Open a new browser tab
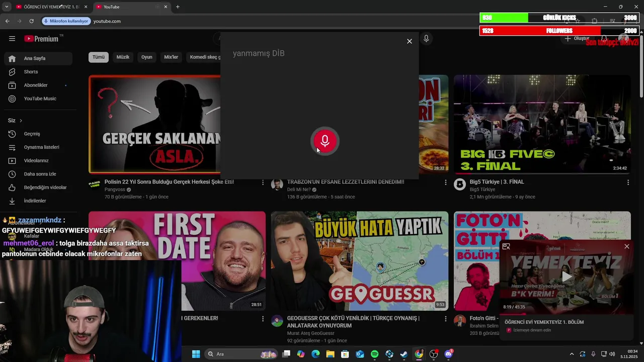Viewport: 644px width, 362px height. (178, 7)
